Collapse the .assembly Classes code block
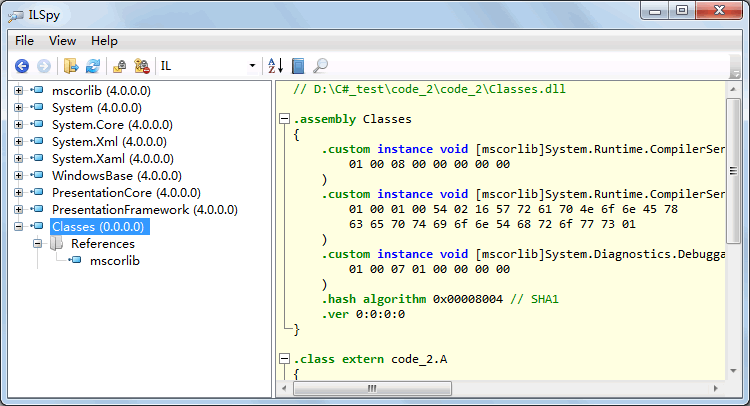 [x=285, y=119]
